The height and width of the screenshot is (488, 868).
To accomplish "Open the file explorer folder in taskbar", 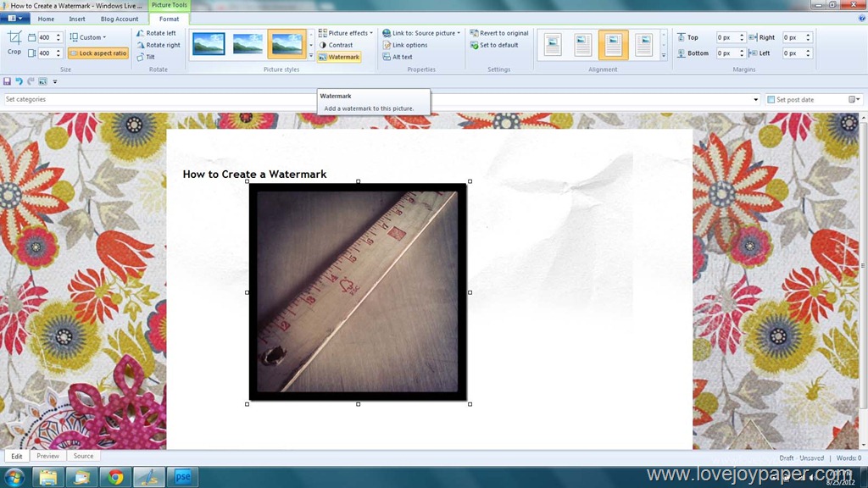I will (x=47, y=477).
